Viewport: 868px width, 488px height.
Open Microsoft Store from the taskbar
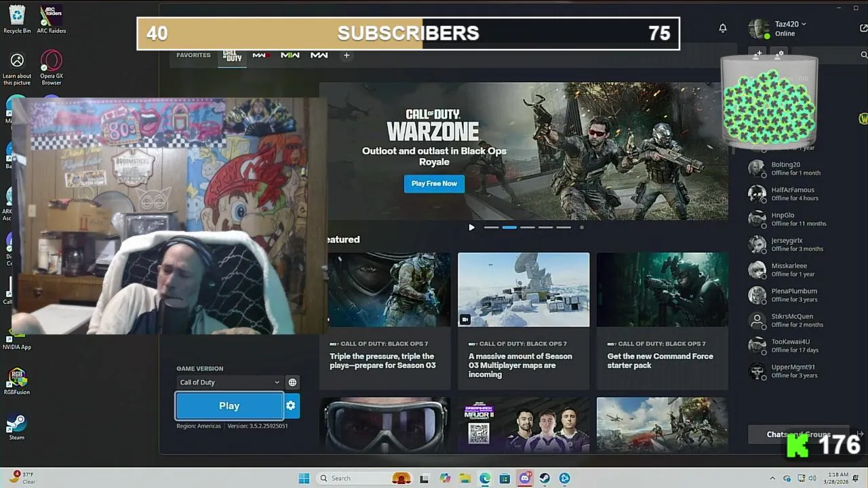[x=505, y=478]
